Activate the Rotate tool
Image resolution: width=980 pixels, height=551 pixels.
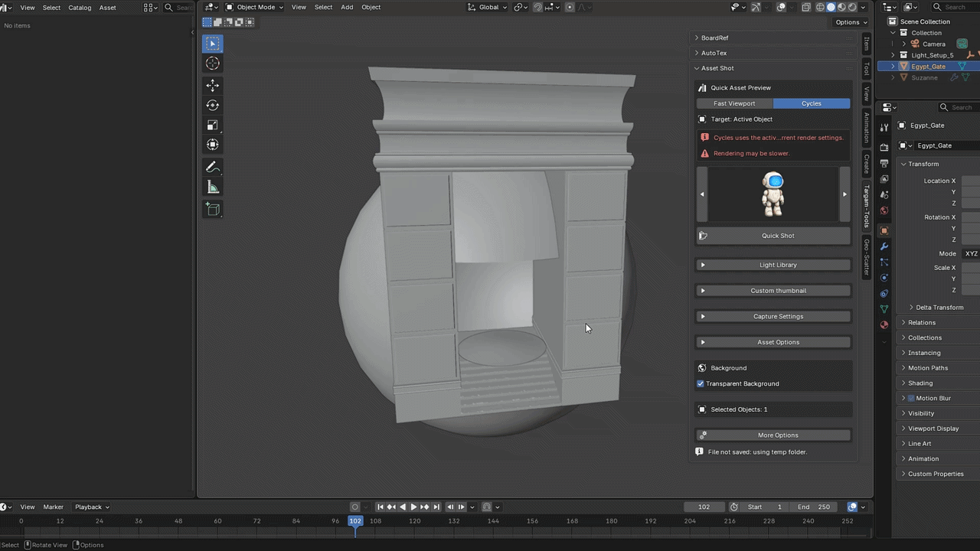[213, 105]
